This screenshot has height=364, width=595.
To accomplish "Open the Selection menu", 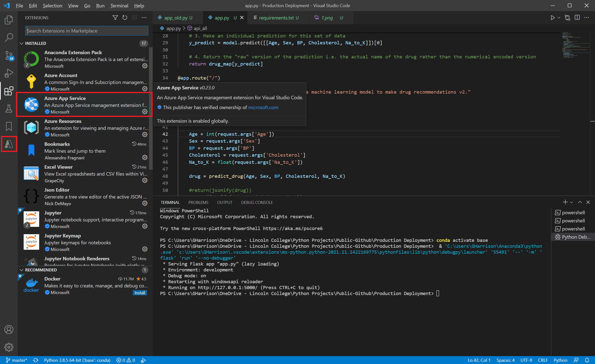I will coord(52,6).
